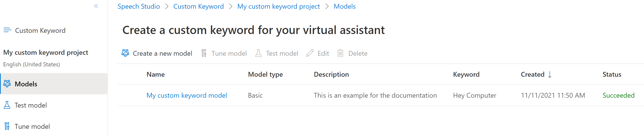Click the Tune model toolbar icon
644x137 pixels.
tap(204, 53)
